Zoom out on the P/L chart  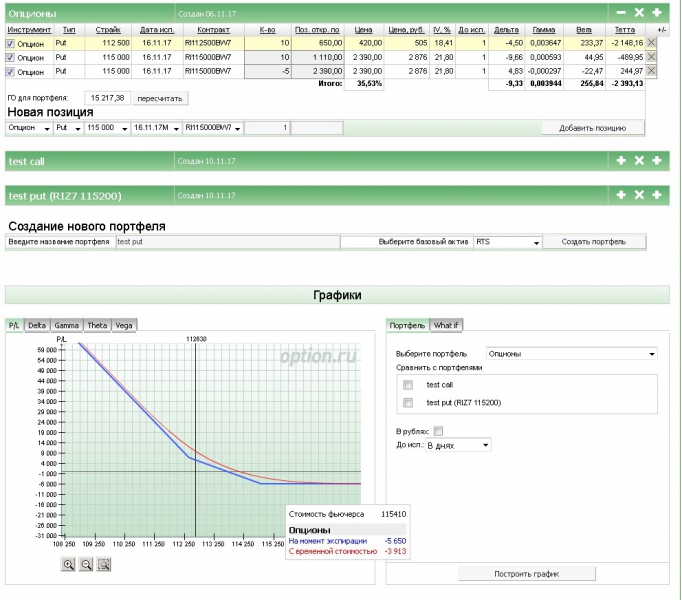pyautogui.click(x=86, y=564)
